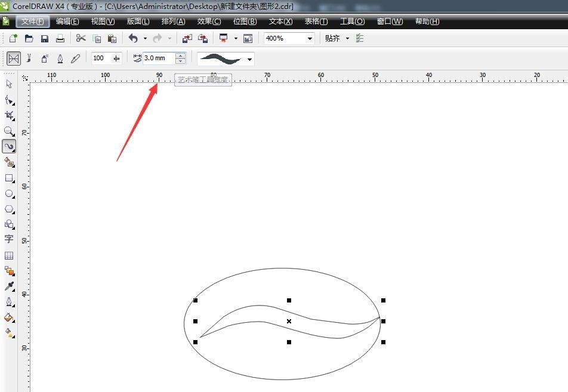The height and width of the screenshot is (392, 568).
Task: Click the Save disk icon
Action: pos(45,38)
